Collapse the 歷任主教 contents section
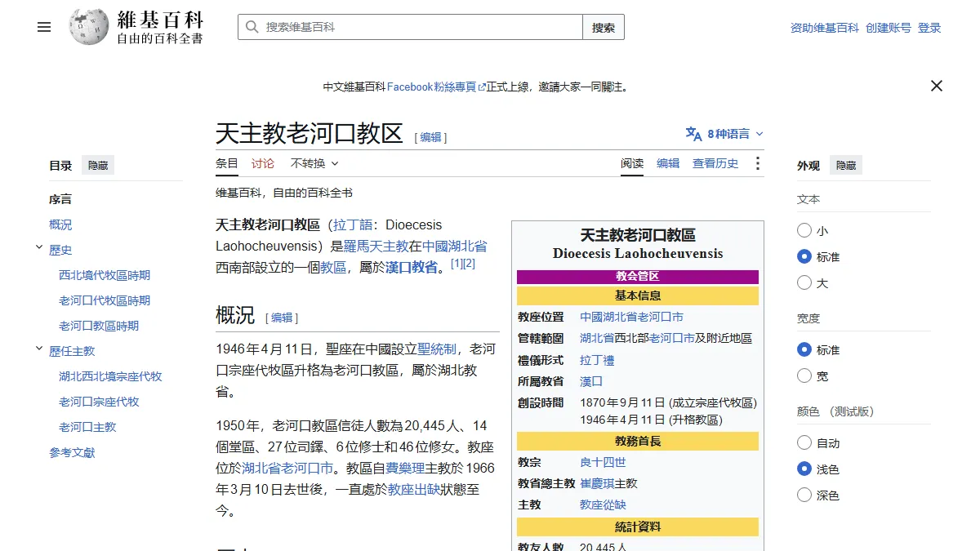Image resolution: width=980 pixels, height=551 pixels. 39,349
